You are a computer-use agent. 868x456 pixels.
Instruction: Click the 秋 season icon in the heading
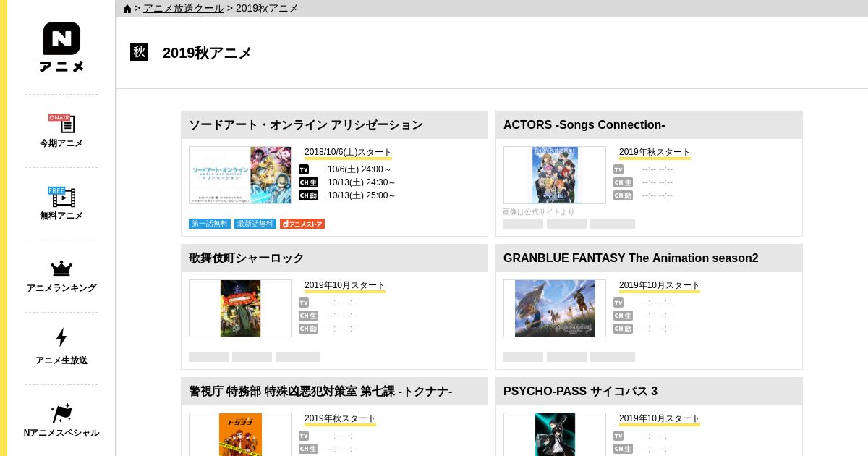(x=139, y=52)
